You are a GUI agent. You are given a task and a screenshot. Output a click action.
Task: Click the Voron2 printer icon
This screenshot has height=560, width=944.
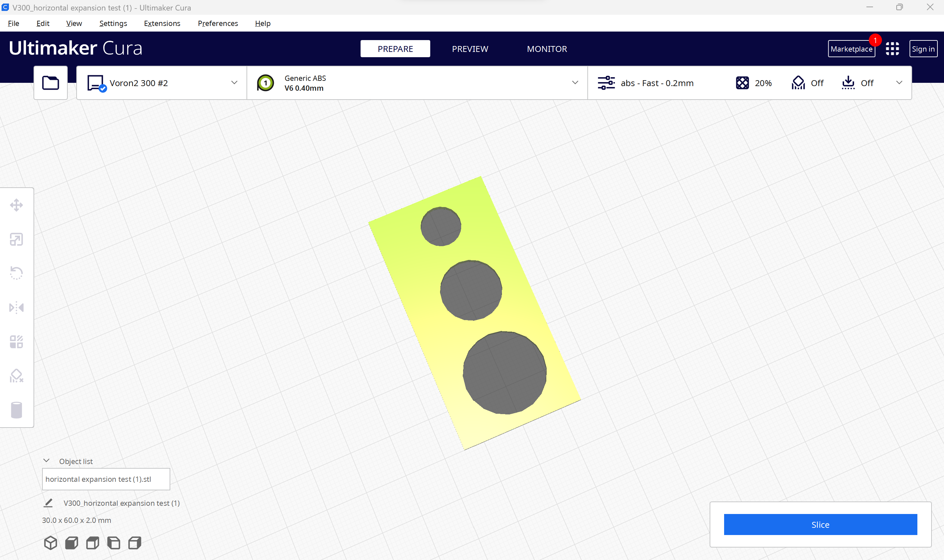pos(97,83)
